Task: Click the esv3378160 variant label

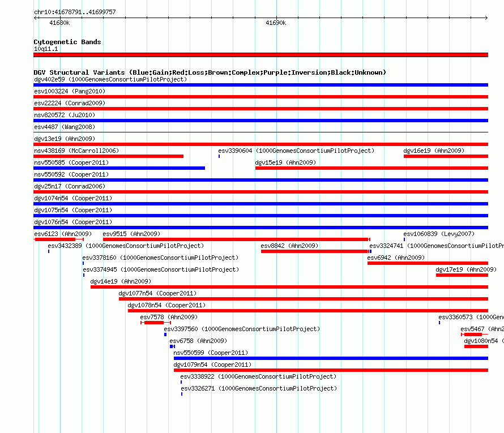Action: click(160, 258)
